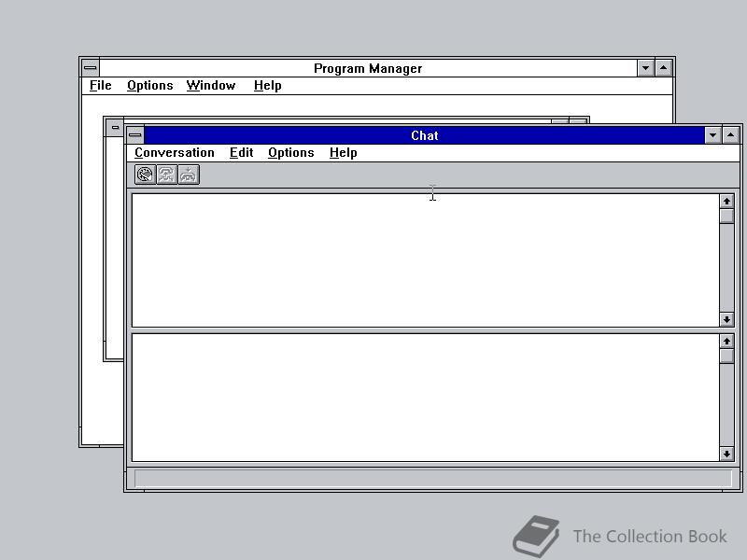Viewport: 747px width, 560px height.
Task: Click the Answer phone icon in Chat toolbar
Action: 167,175
